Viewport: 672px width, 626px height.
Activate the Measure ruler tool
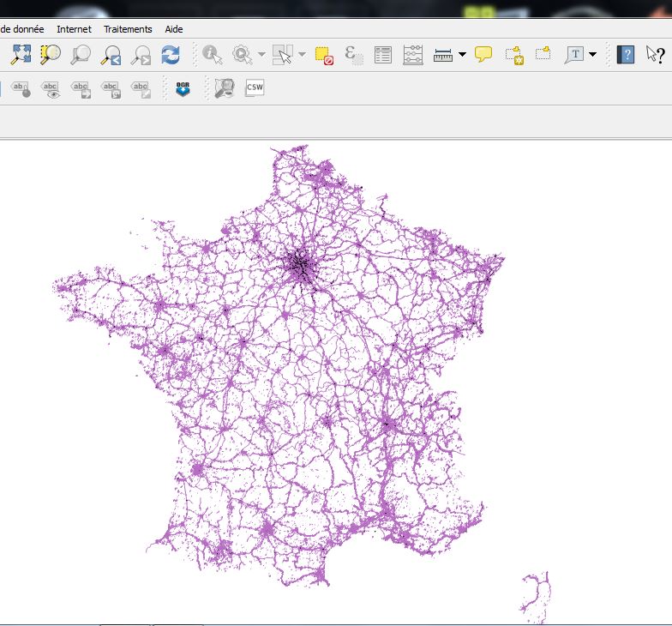point(443,55)
